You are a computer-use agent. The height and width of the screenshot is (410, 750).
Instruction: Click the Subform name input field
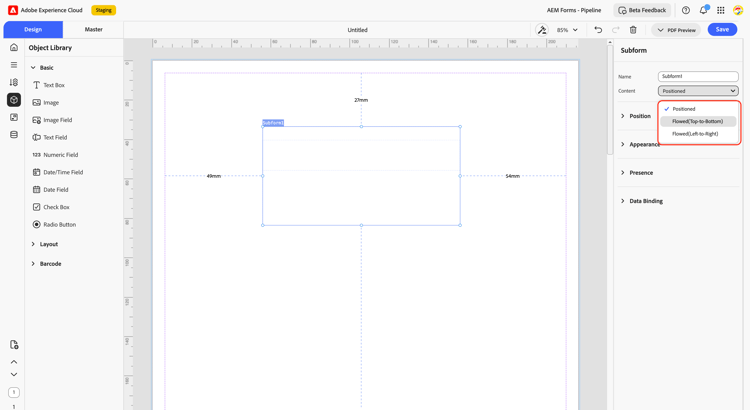point(698,76)
